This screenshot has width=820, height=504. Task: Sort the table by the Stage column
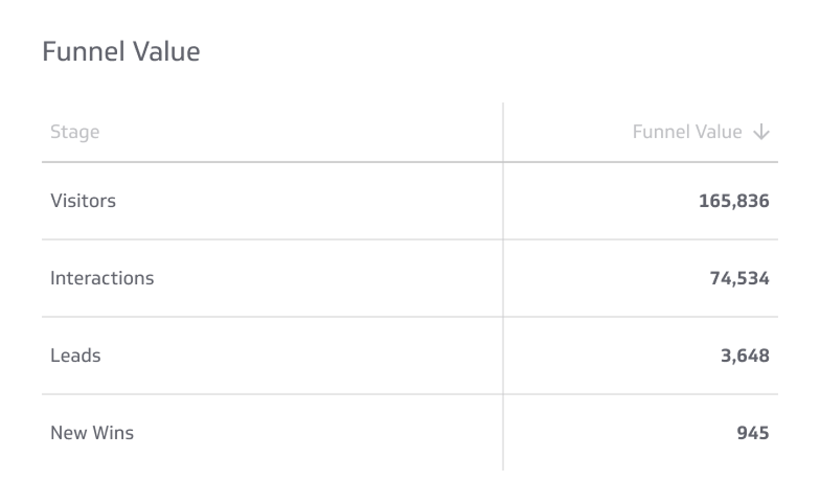pyautogui.click(x=75, y=132)
